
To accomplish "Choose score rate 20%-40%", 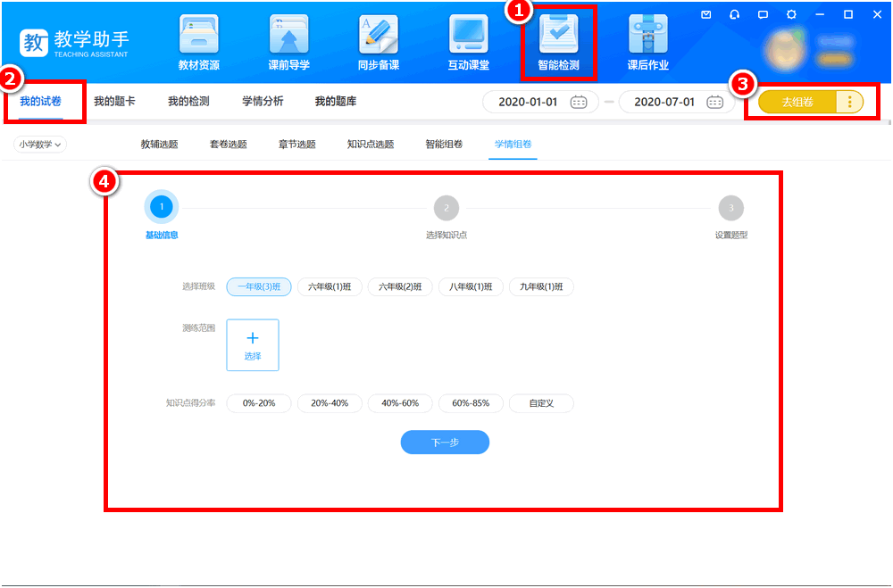I will [x=330, y=403].
